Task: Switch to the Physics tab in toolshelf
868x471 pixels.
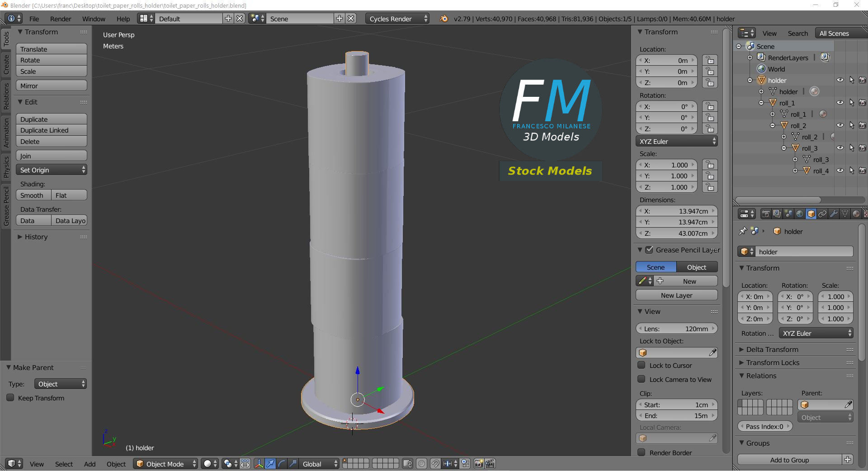Action: point(6,167)
